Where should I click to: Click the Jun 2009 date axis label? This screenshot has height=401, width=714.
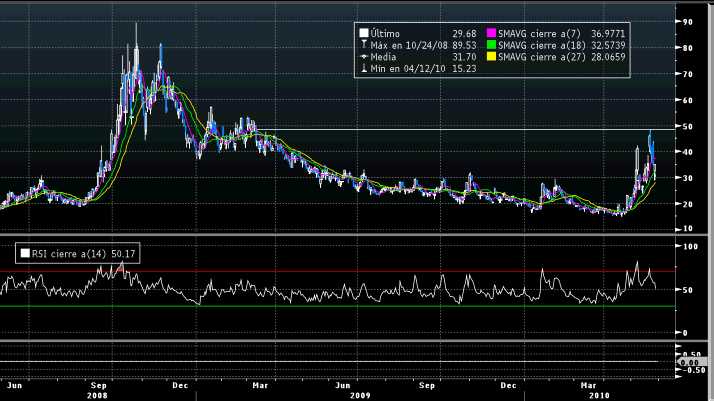click(x=347, y=383)
